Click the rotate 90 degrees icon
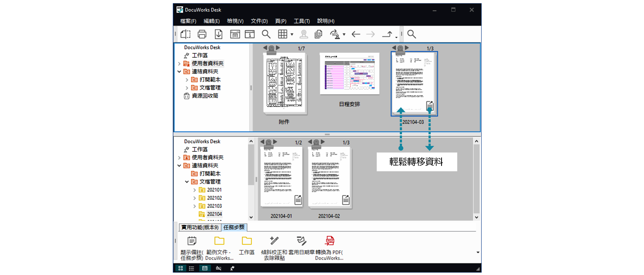 coord(335,34)
